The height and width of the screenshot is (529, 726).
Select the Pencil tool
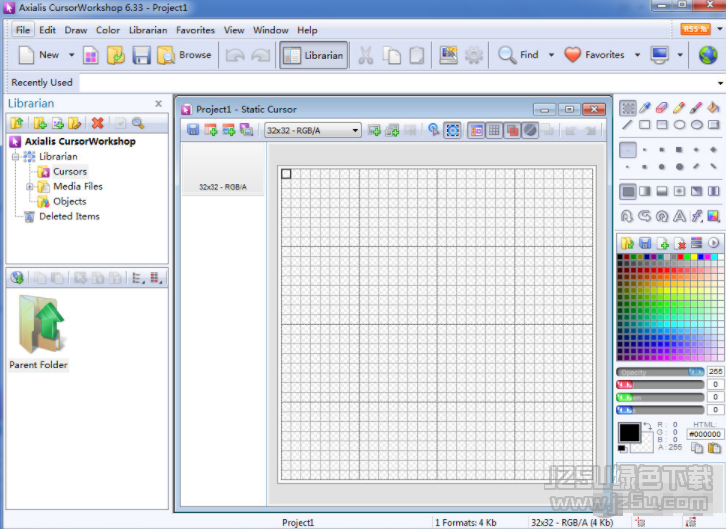tap(679, 108)
